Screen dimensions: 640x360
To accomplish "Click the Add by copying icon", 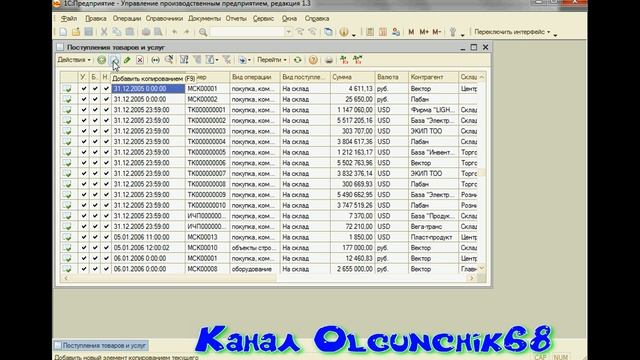I will [114, 60].
